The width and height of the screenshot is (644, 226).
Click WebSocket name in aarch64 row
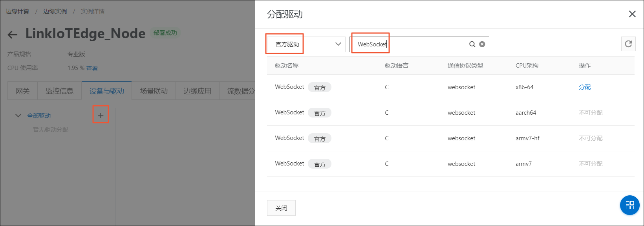(289, 112)
